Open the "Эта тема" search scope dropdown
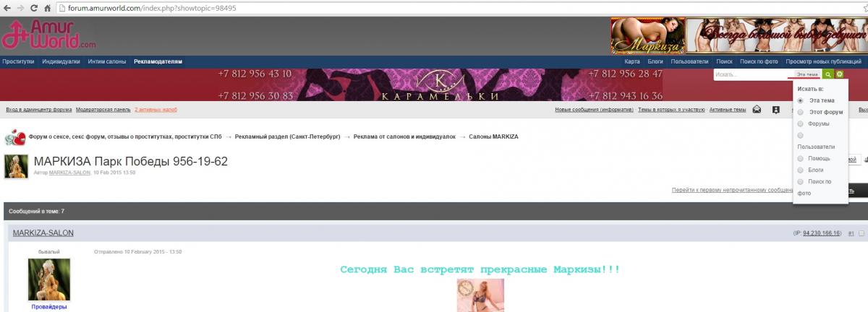Viewport: 868px width, 312px height. 807,74
